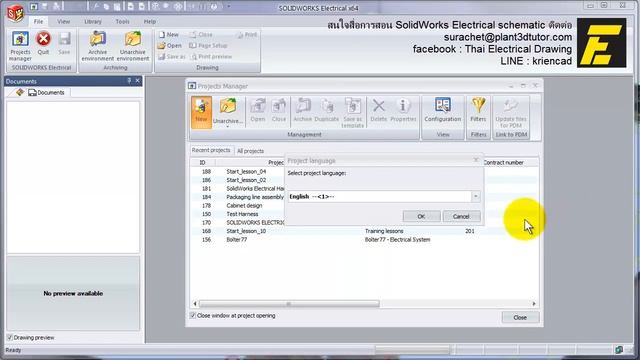The width and height of the screenshot is (640, 360).
Task: Select project Test Harness row
Action: click(242, 214)
